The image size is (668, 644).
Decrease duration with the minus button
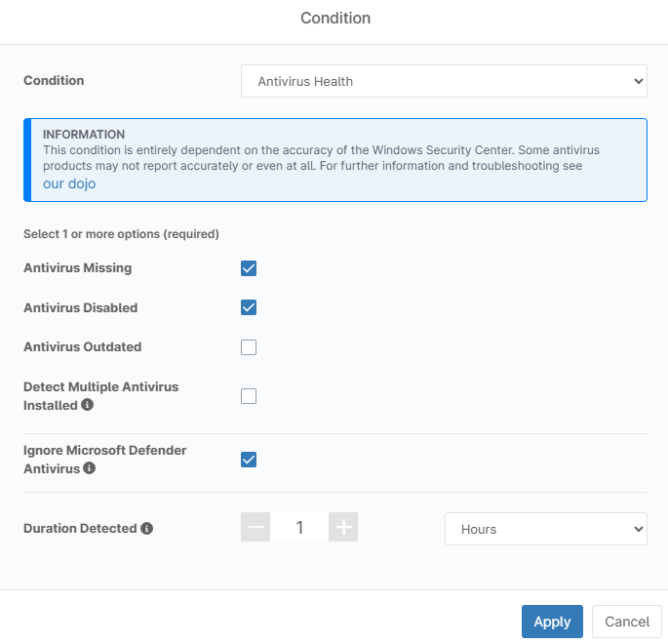[x=255, y=528]
